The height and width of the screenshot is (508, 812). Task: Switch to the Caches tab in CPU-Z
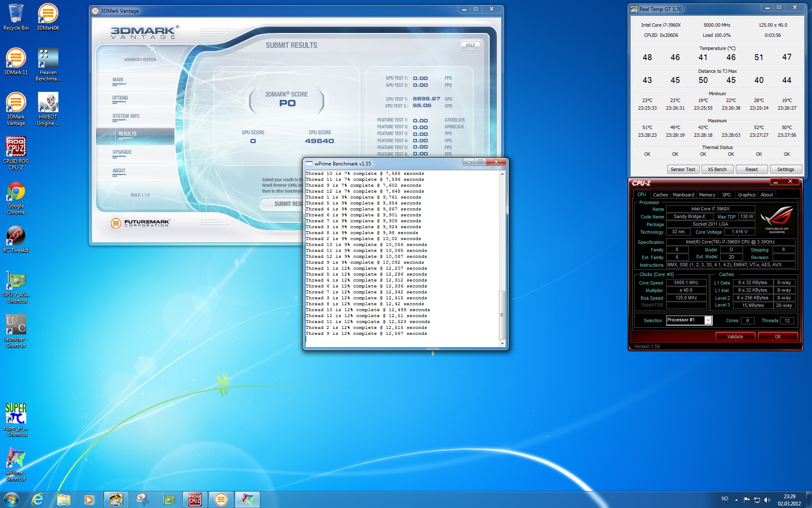tap(660, 195)
